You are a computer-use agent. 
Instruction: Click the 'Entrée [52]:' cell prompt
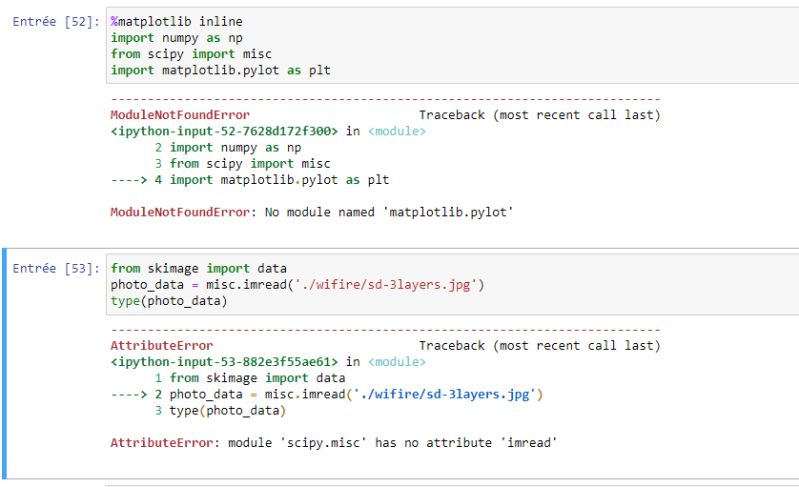(x=56, y=21)
